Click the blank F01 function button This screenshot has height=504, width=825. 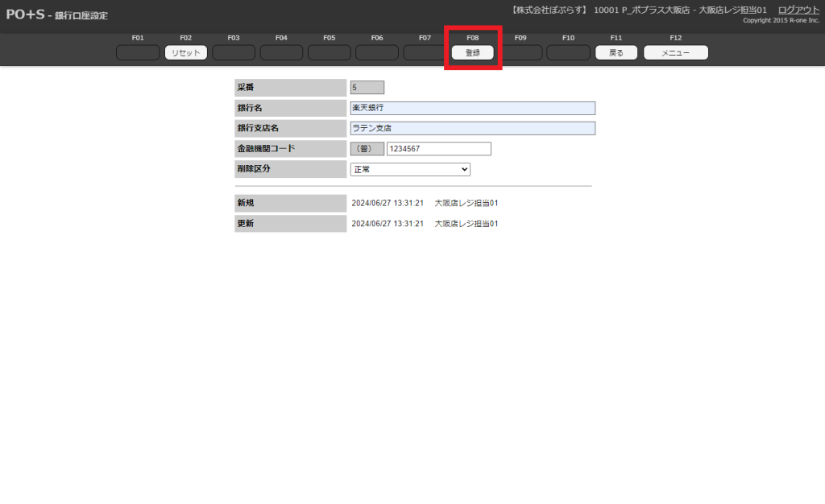[138, 52]
